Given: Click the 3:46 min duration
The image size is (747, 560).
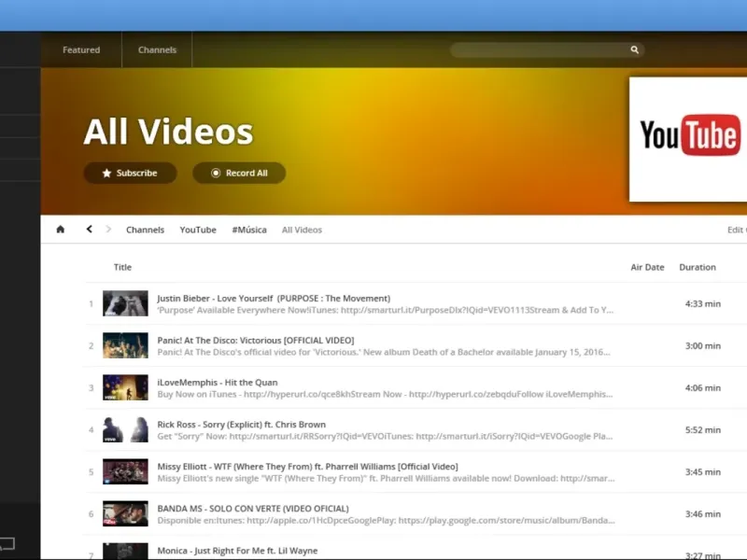Looking at the screenshot, I should click(x=703, y=514).
